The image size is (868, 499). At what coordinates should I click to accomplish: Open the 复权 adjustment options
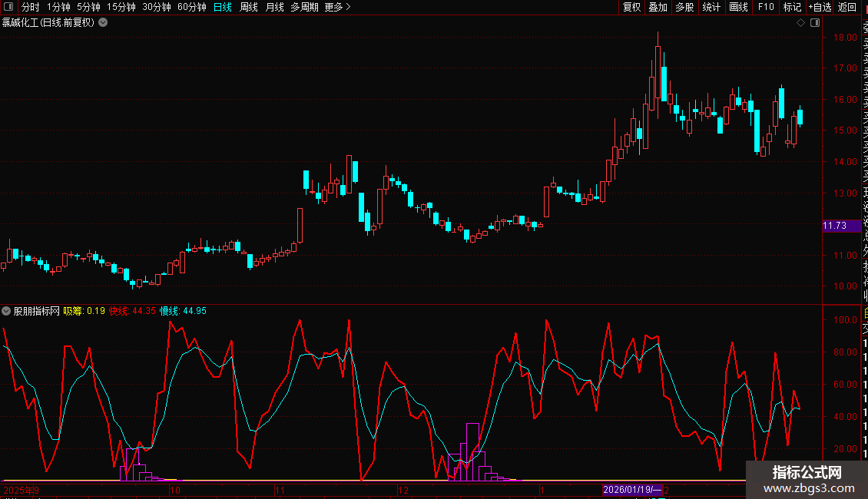pyautogui.click(x=631, y=7)
